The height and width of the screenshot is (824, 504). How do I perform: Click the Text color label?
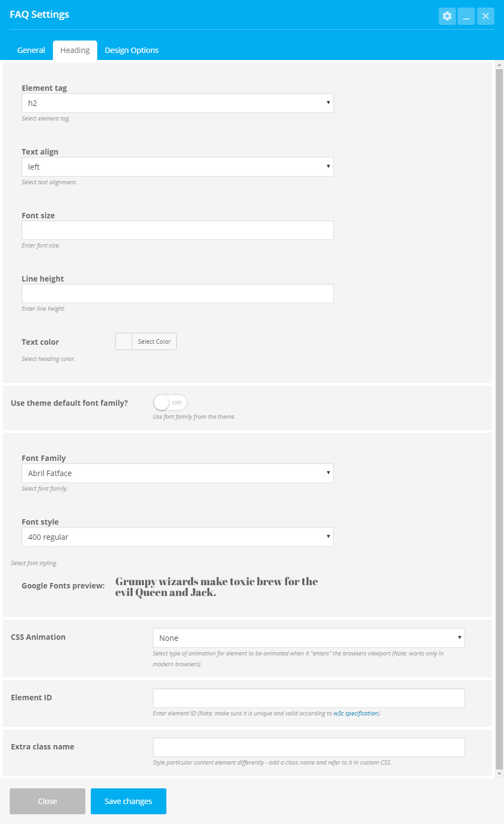tap(41, 342)
